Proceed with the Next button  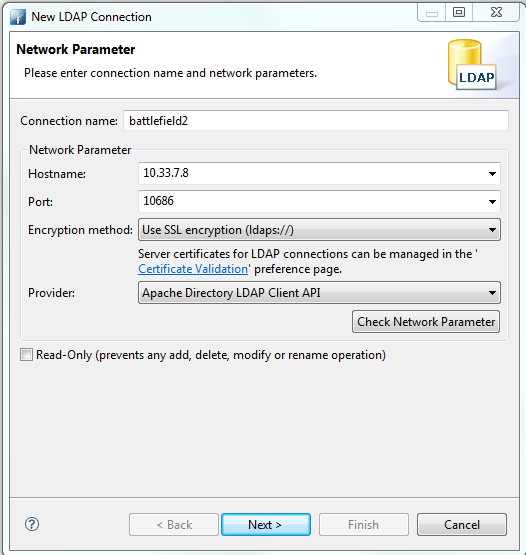[266, 525]
